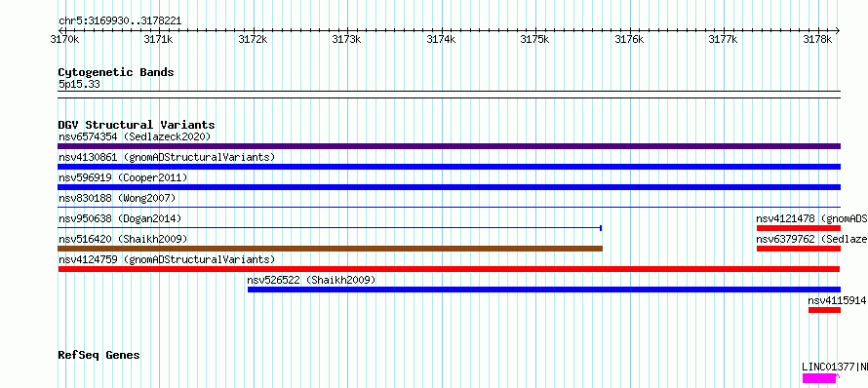Viewport: 868px width, 388px height.
Task: Click the 3173k ruler tick label
Action: (x=346, y=40)
